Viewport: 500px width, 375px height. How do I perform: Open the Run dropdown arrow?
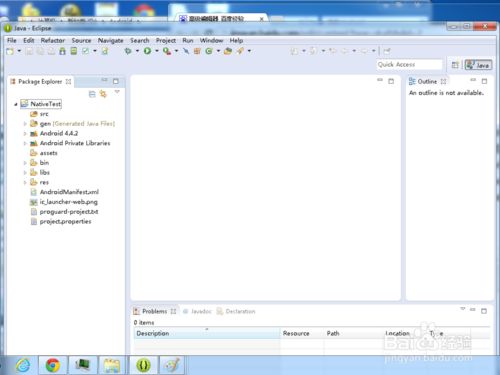[x=157, y=51]
